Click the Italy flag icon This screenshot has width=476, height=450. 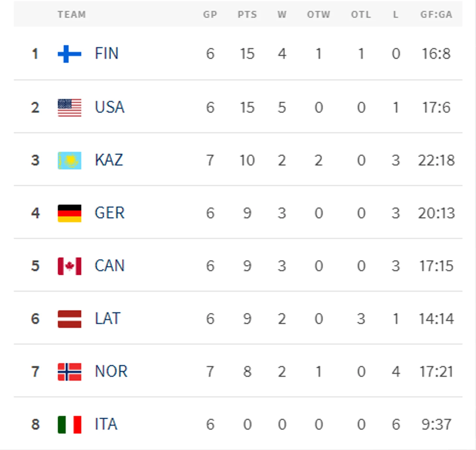coord(69,425)
